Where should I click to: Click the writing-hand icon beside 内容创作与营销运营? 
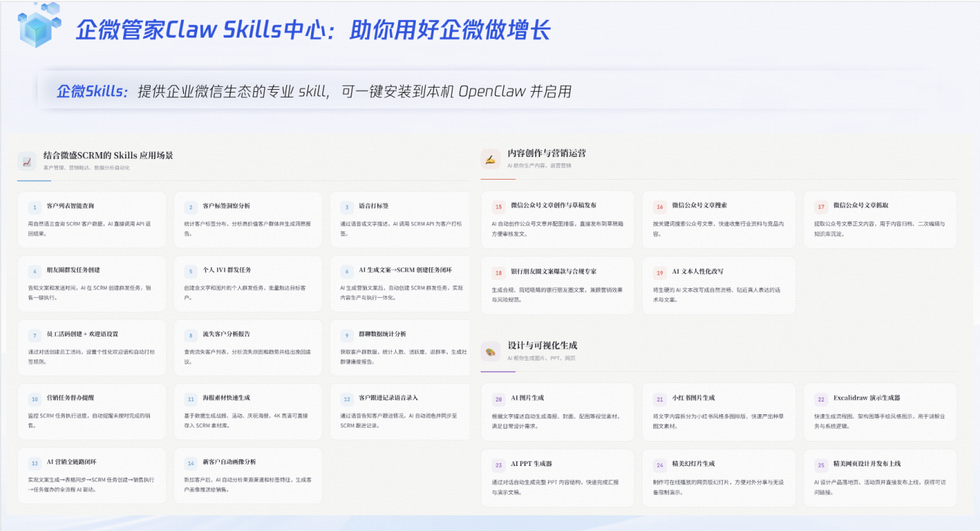tap(491, 158)
